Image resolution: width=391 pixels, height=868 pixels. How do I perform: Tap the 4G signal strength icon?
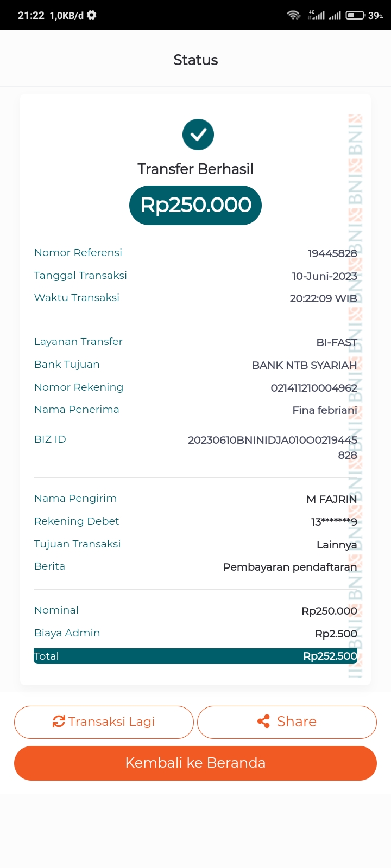point(316,15)
